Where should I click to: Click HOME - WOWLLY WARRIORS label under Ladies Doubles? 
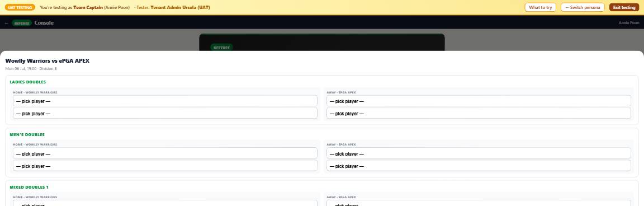tap(35, 92)
